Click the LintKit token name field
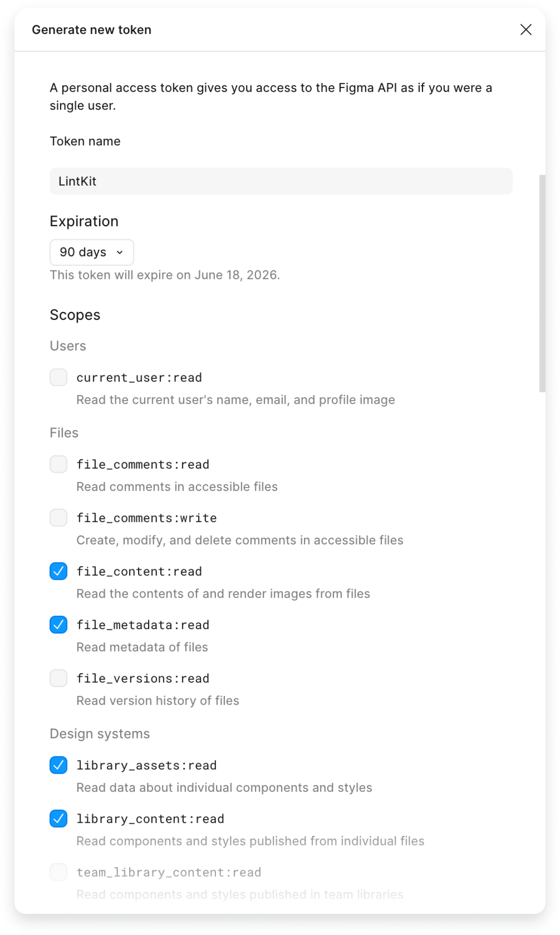The height and width of the screenshot is (935, 560). (281, 181)
